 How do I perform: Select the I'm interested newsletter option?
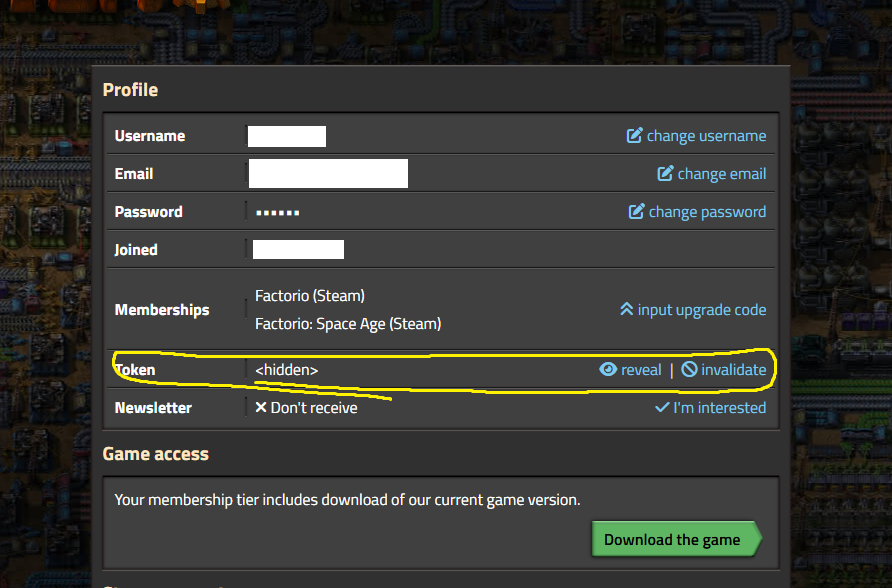coord(719,408)
